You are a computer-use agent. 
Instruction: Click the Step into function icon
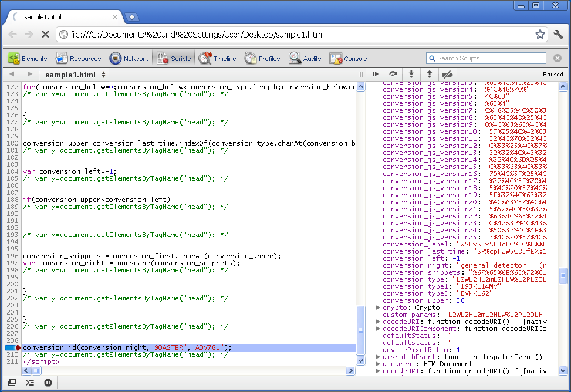411,75
